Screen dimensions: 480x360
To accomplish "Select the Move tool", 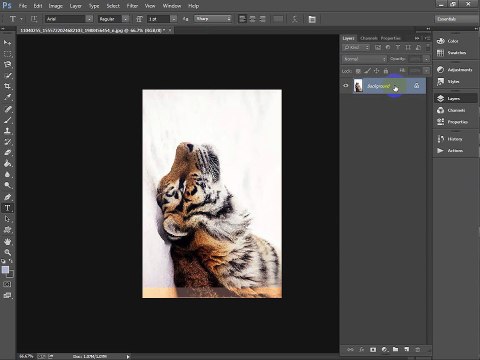I will click(x=7, y=43).
